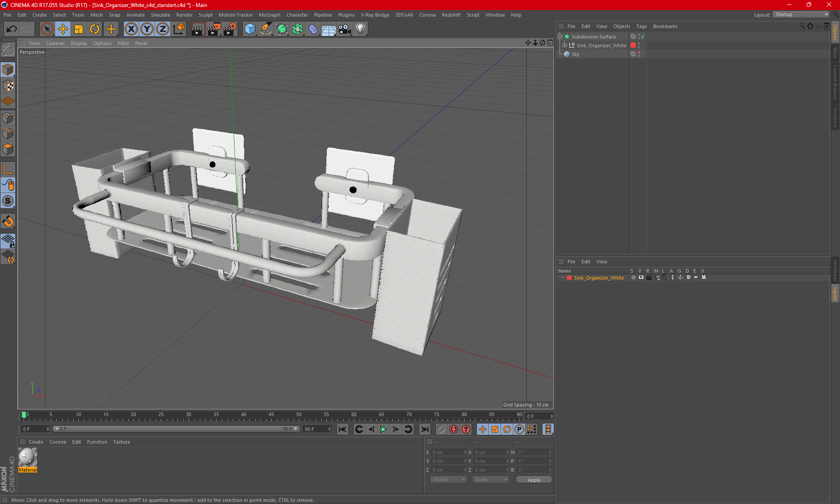Expand the Sink_Organizer_White object
The height and width of the screenshot is (504, 840).
point(564,45)
